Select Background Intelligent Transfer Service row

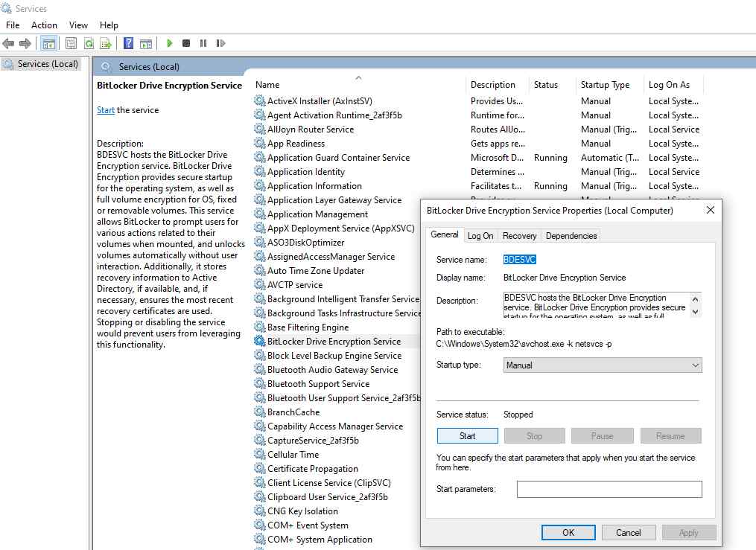coord(337,298)
